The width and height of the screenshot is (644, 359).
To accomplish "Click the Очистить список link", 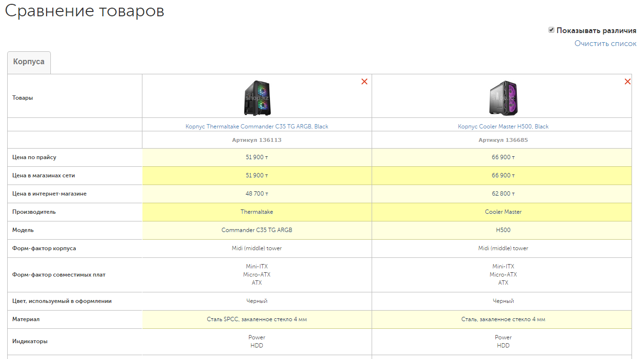I will (x=606, y=44).
